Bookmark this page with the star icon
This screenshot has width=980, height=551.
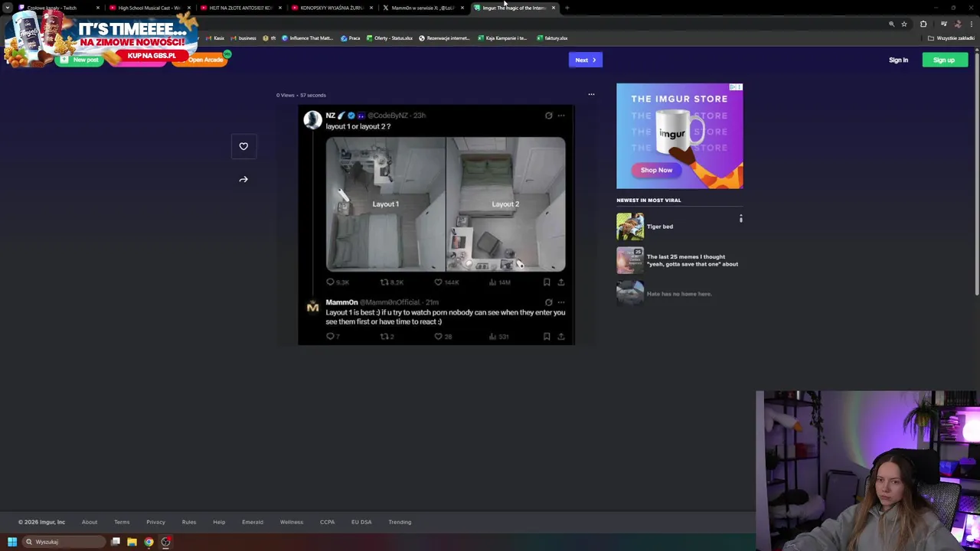point(904,24)
